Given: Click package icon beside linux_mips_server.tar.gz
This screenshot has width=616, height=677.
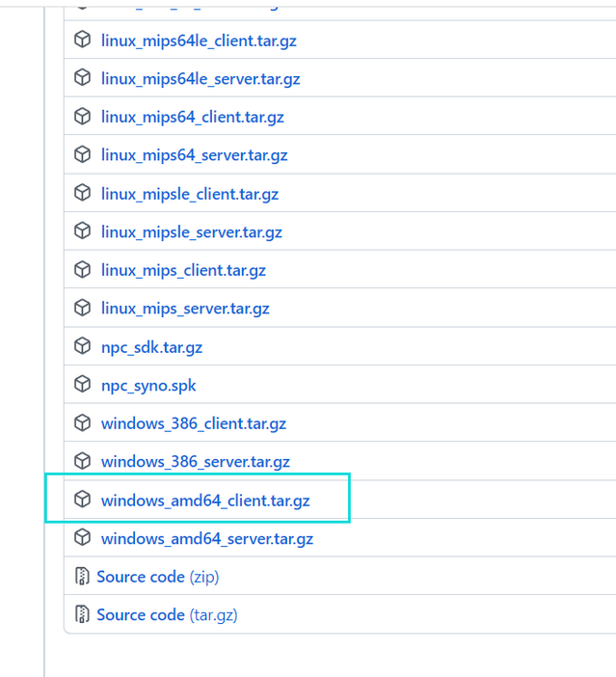Looking at the screenshot, I should click(x=83, y=308).
